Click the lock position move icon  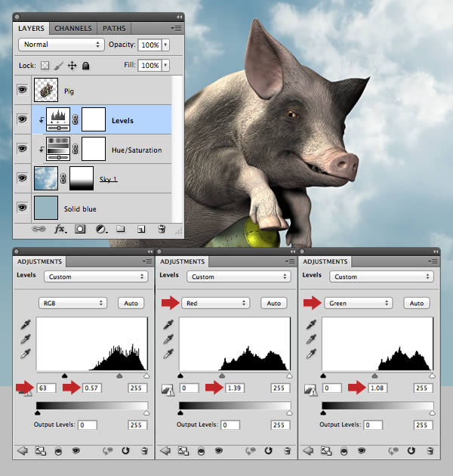72,65
